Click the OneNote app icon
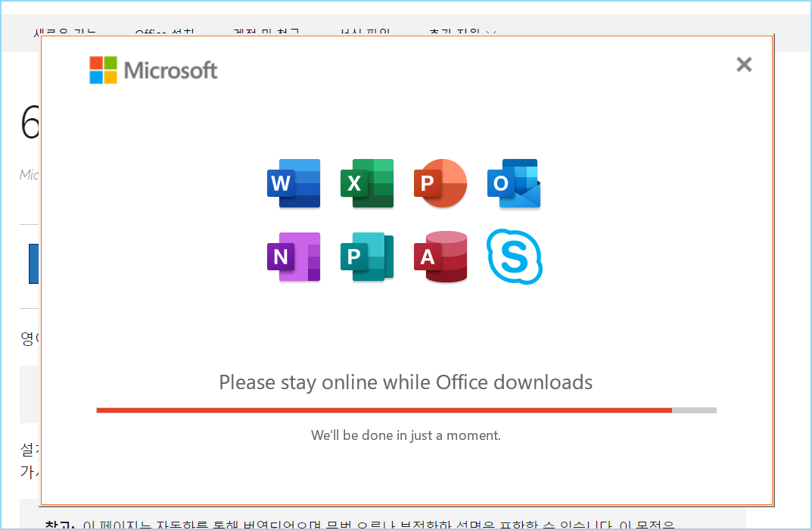Screen dimensions: 812x530 (294, 257)
